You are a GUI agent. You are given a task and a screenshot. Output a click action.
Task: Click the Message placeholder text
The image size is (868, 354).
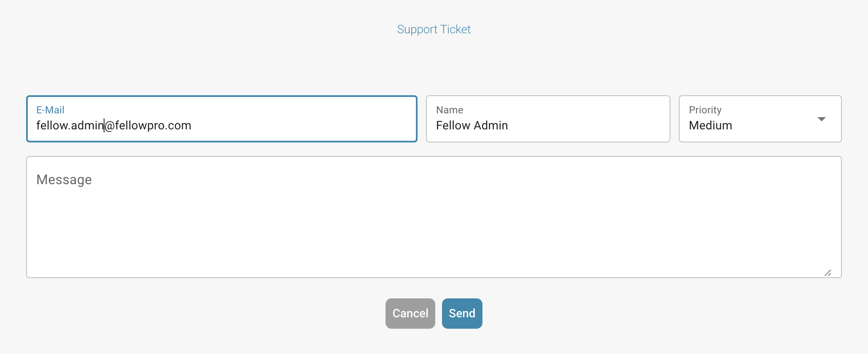tap(64, 180)
